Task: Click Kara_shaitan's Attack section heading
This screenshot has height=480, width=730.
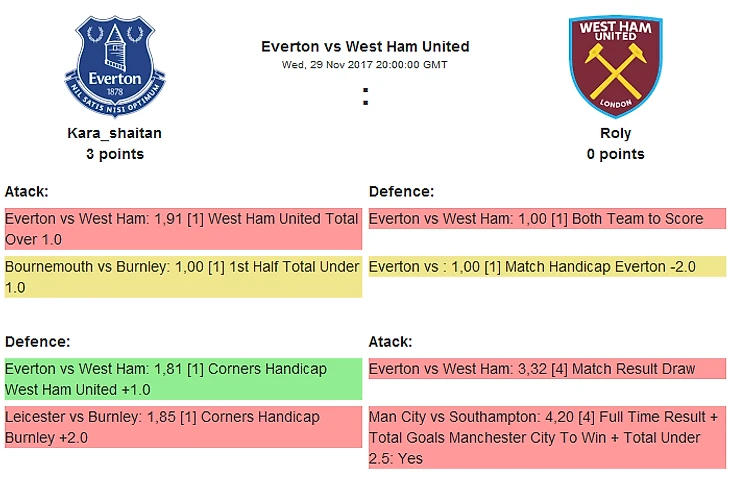Action: coord(27,191)
